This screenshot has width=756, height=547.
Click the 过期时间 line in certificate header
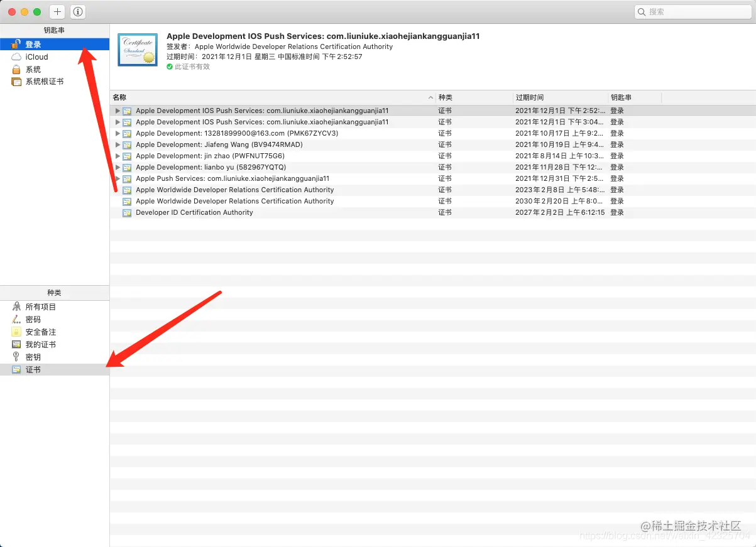[x=264, y=57]
